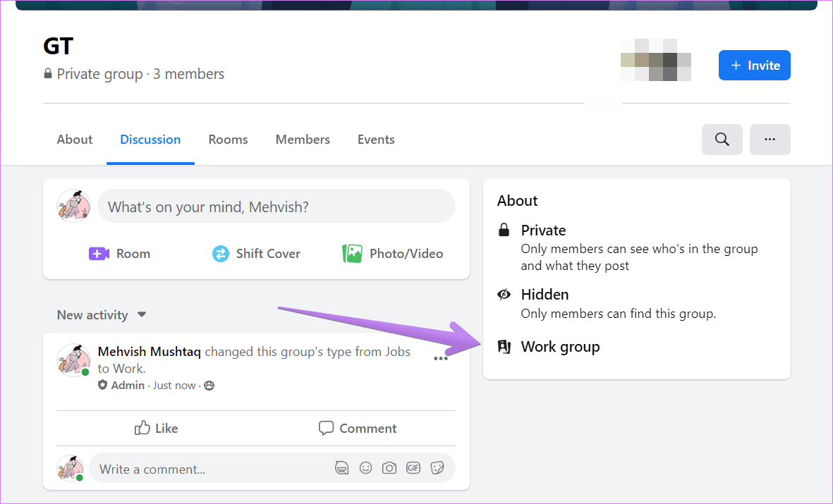This screenshot has height=504, width=833.
Task: Click the 3 members link
Action: (x=188, y=74)
